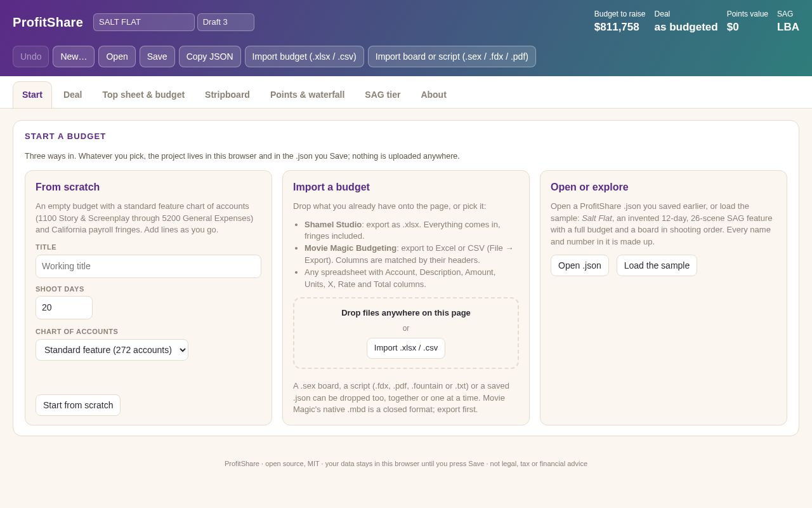
Task: Go to Top sheet & budget tab
Action: pos(143,95)
